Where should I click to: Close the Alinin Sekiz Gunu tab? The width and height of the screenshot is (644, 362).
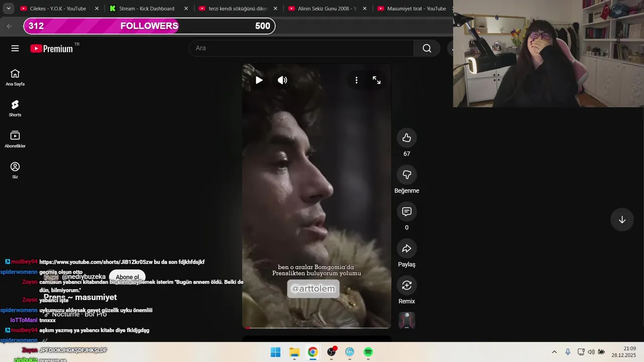point(365,9)
